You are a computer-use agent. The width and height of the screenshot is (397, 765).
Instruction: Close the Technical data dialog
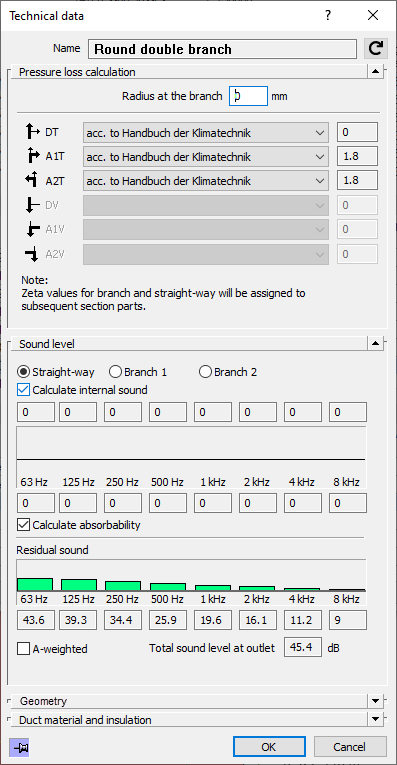click(373, 16)
